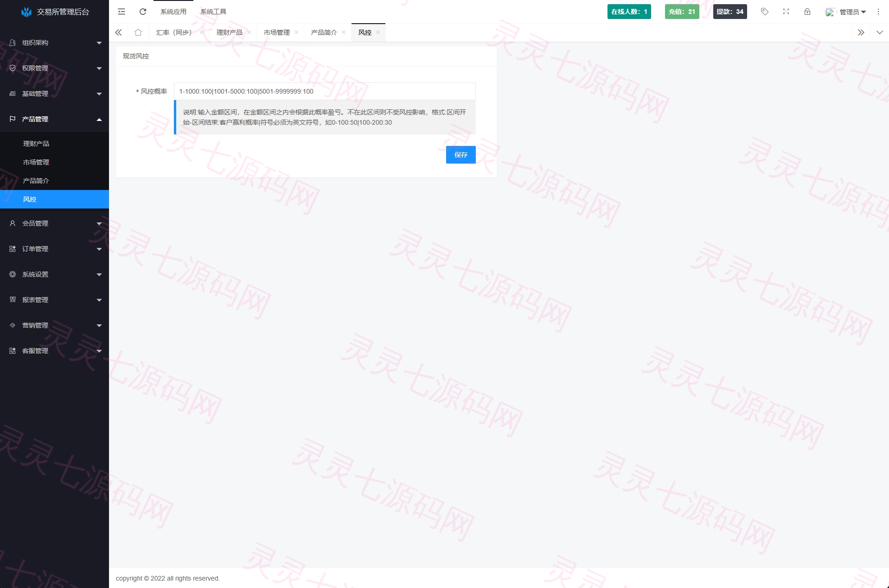Screen dimensions: 889x588
Task: Close the 产品简介 tab
Action: click(344, 32)
